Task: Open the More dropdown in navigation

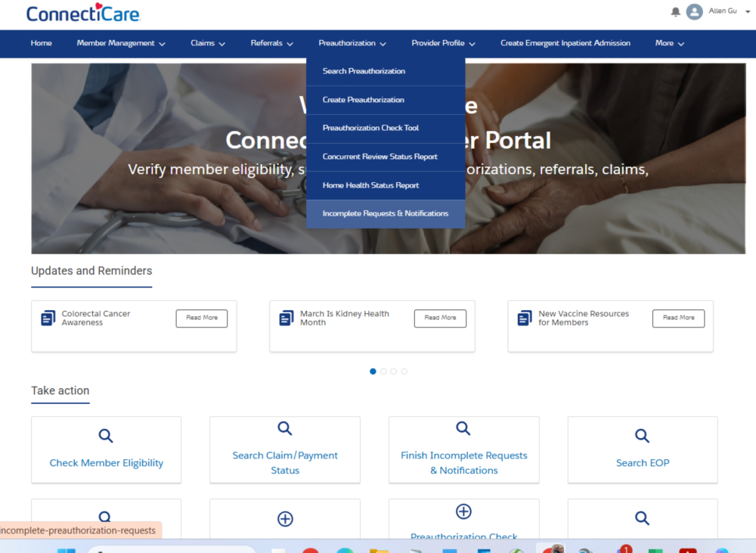Action: pyautogui.click(x=669, y=43)
